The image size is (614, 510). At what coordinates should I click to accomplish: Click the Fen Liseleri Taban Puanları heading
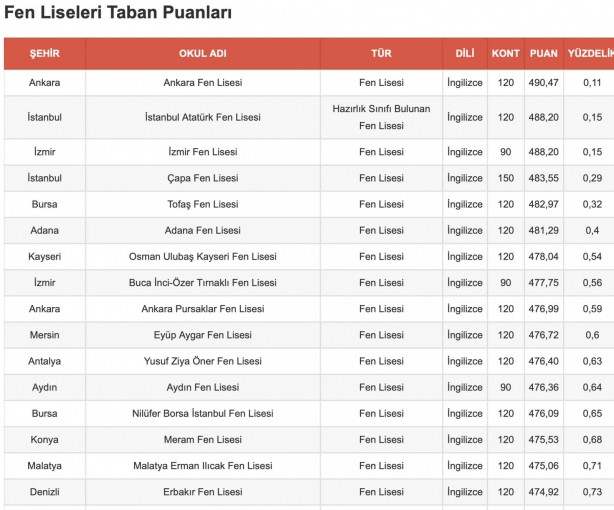(x=118, y=14)
